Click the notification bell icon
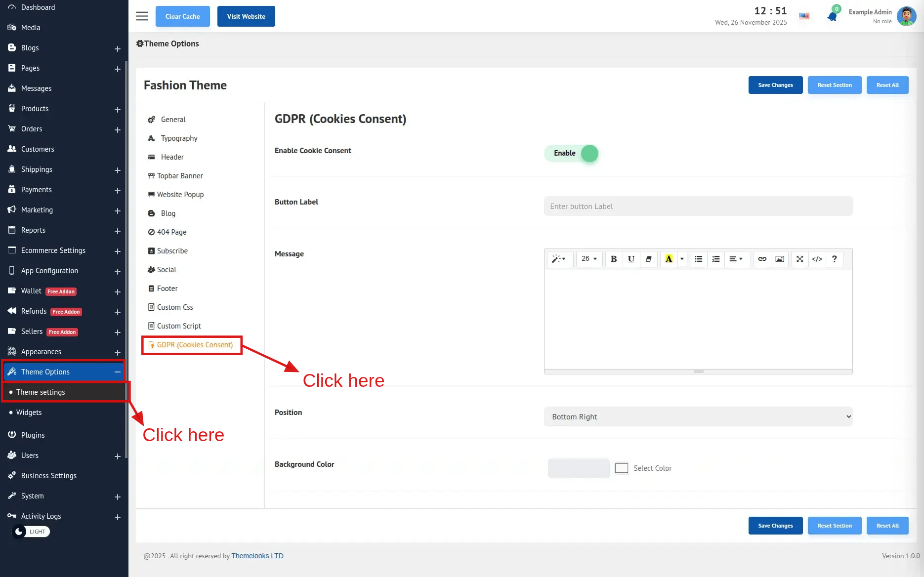924x577 pixels. 832,16
